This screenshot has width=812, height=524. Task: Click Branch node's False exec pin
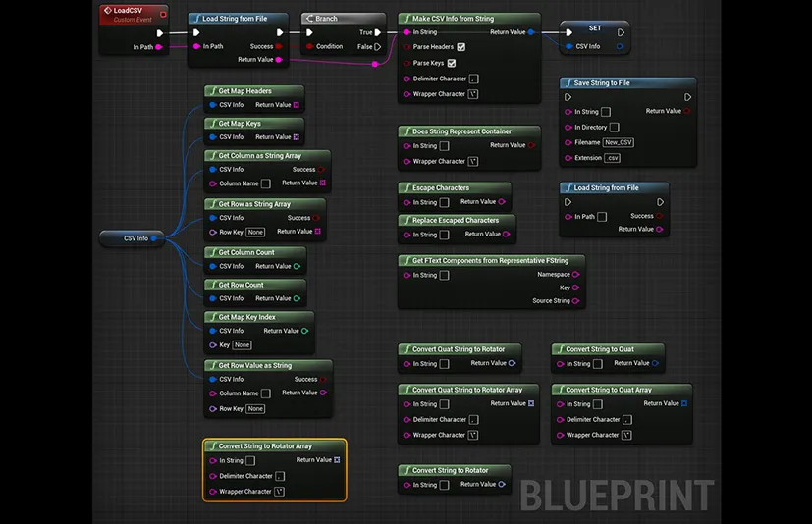pos(378,46)
